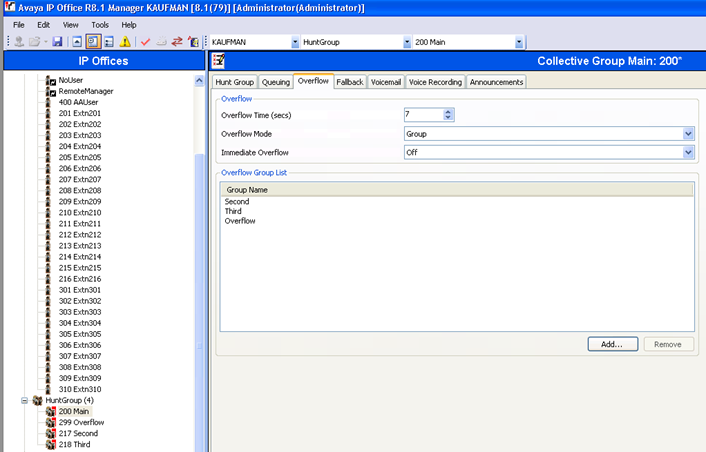Select 200 Main in the tree

tap(74, 411)
